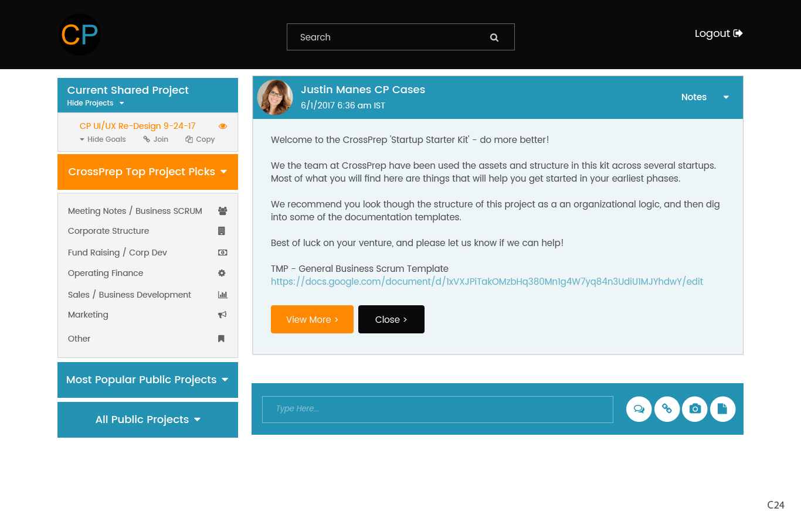
Task: Add a comment using the chat bubbles icon
Action: pos(639,409)
